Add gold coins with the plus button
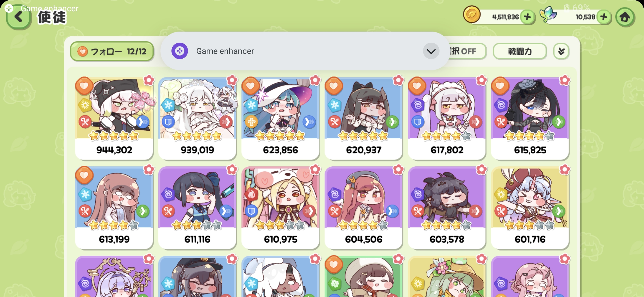644x297 pixels. [527, 17]
